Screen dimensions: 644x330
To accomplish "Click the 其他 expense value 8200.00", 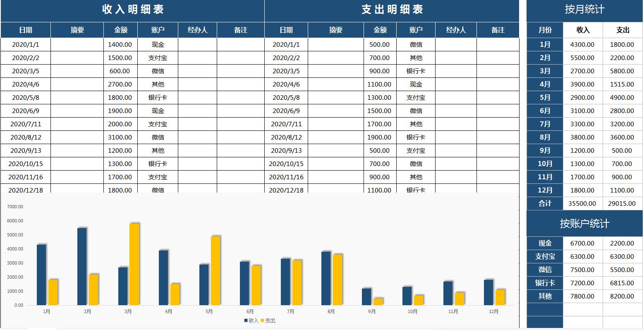I will [622, 296].
